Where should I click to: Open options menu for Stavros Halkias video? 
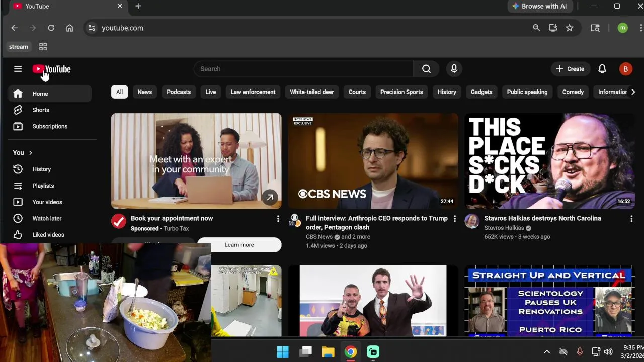[x=631, y=218]
